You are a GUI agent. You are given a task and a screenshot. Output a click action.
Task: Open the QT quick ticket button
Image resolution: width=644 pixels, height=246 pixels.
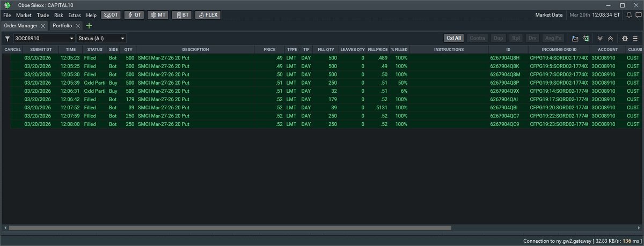pos(134,15)
